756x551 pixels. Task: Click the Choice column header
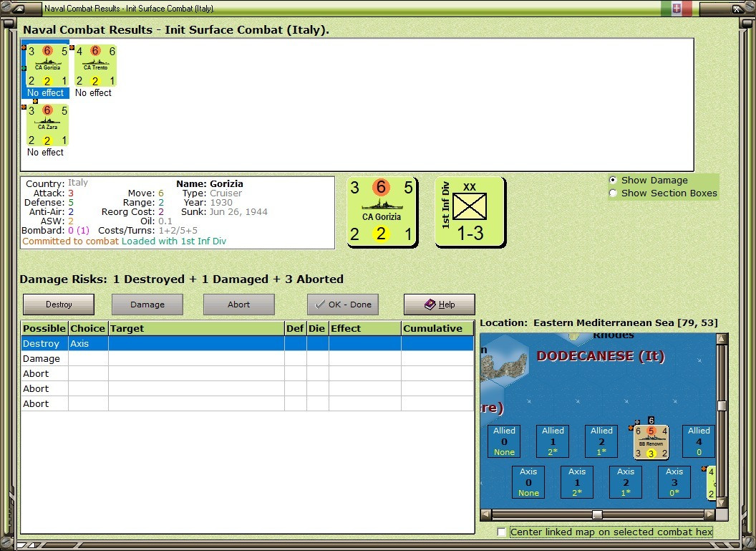click(x=88, y=329)
